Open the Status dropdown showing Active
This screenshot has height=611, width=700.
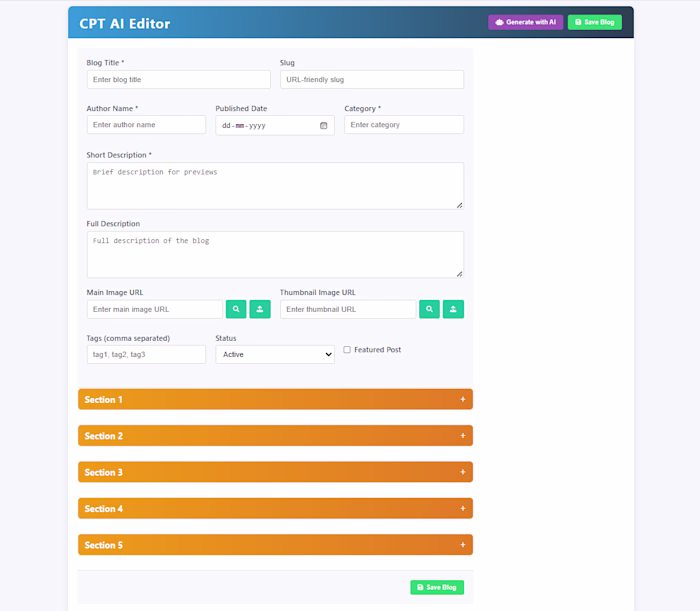(x=275, y=354)
